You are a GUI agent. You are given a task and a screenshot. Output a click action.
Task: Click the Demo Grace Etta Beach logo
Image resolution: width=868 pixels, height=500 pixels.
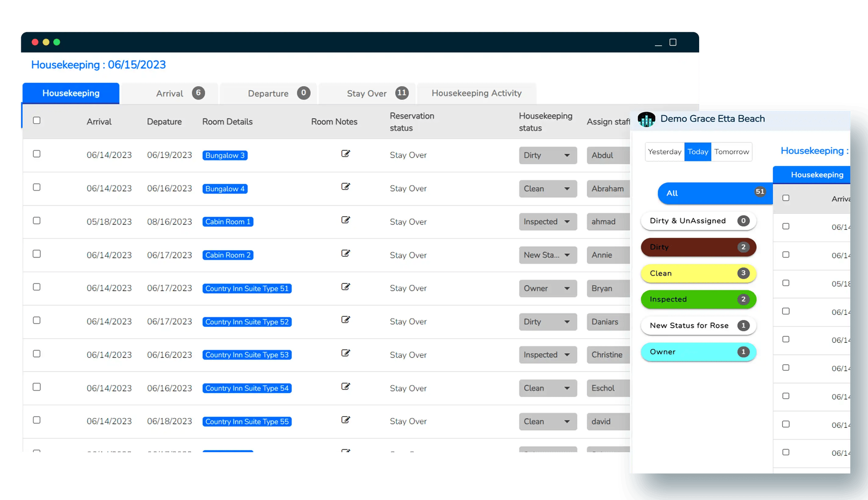coord(646,119)
